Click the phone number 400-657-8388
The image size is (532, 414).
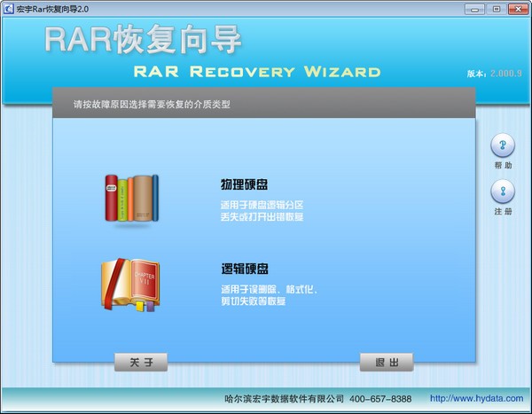[380, 399]
